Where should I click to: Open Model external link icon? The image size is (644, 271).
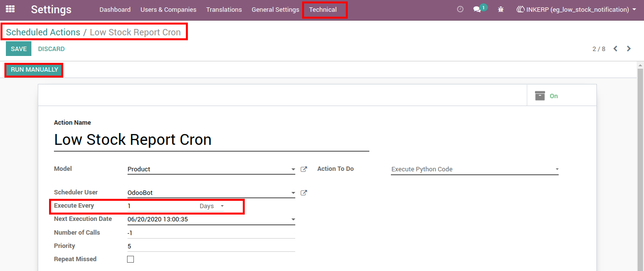coord(304,169)
